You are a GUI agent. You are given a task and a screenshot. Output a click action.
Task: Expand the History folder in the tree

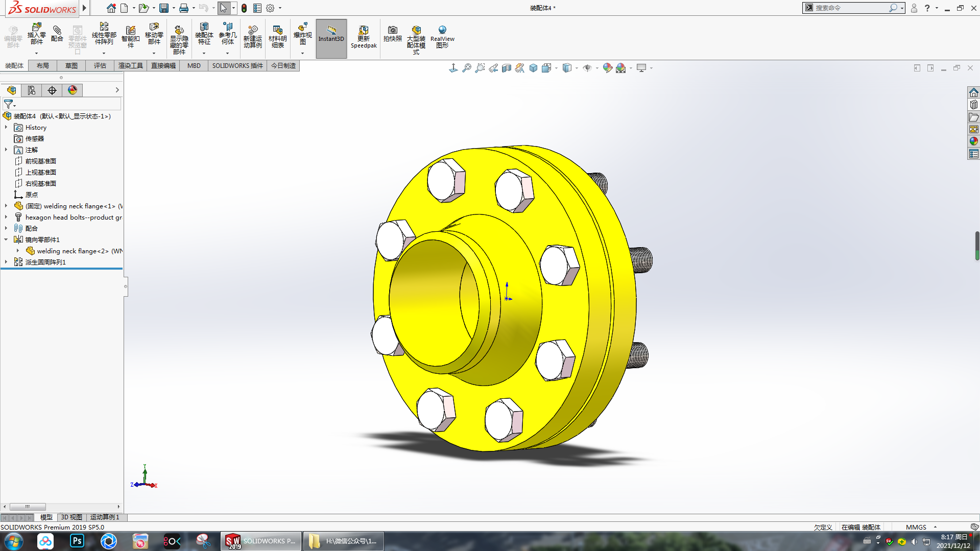[7, 127]
